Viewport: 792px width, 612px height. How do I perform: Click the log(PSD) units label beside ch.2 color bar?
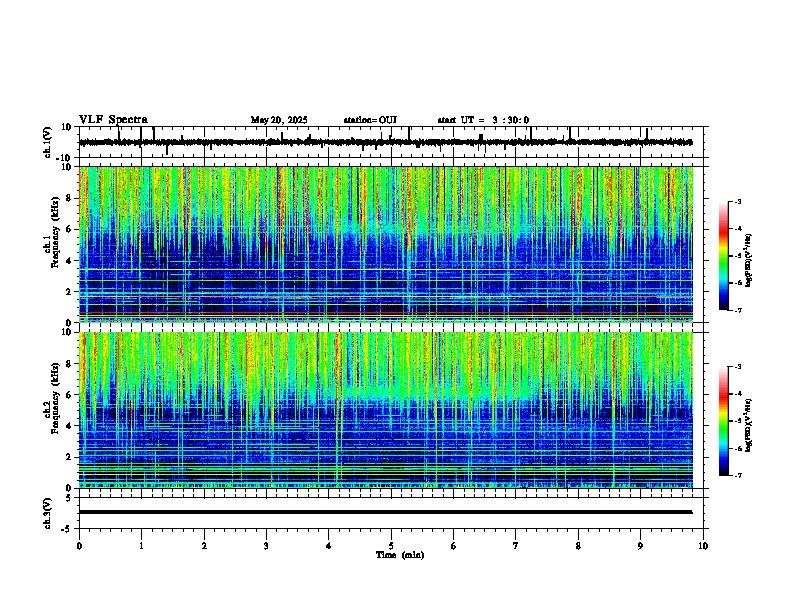point(750,425)
